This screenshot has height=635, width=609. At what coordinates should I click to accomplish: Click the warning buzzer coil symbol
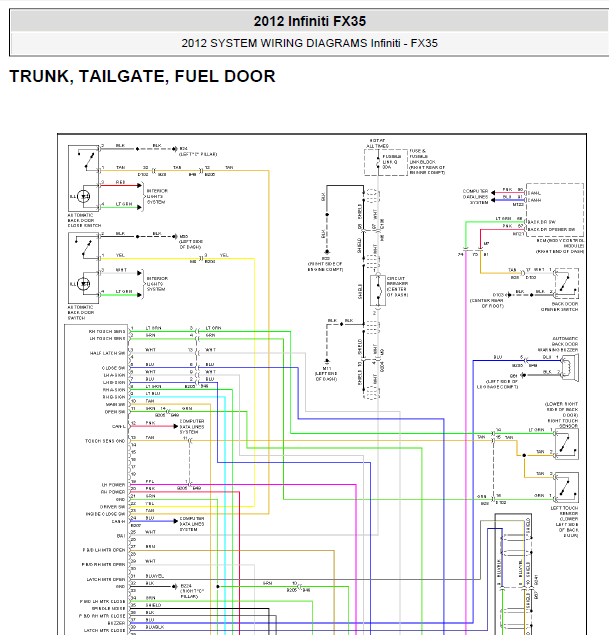(569, 367)
